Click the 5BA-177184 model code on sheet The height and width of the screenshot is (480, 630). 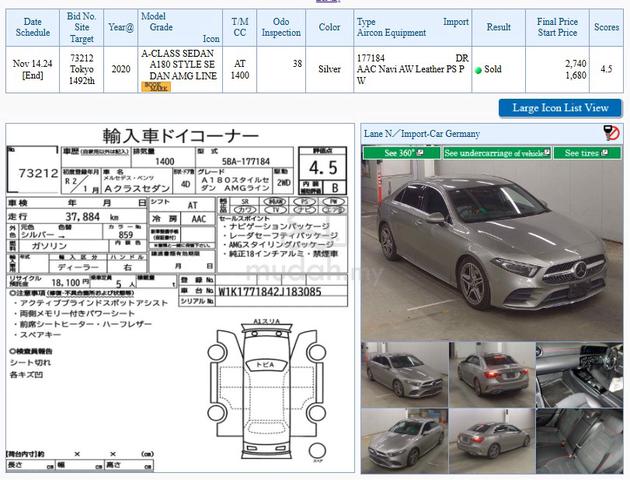click(245, 162)
